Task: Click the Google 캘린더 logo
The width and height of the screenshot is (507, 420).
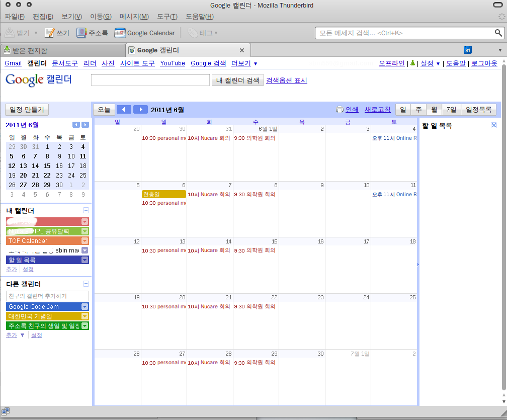Action: (x=38, y=79)
